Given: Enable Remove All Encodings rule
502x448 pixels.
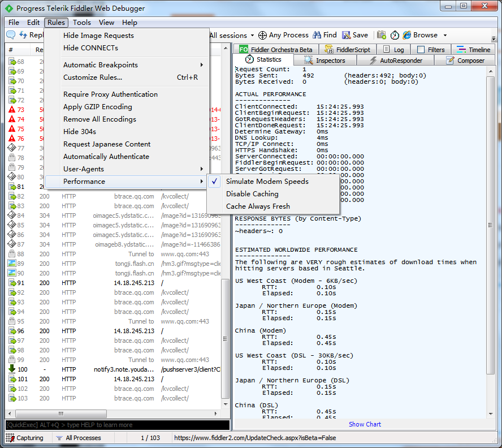Looking at the screenshot, I should [126, 119].
